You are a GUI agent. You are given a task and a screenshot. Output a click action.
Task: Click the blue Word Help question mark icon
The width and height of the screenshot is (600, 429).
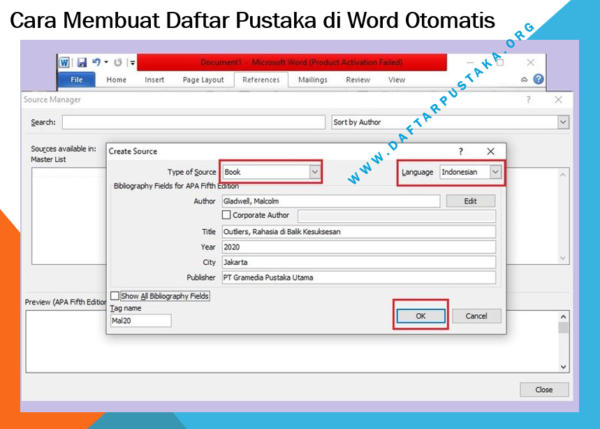pos(538,79)
